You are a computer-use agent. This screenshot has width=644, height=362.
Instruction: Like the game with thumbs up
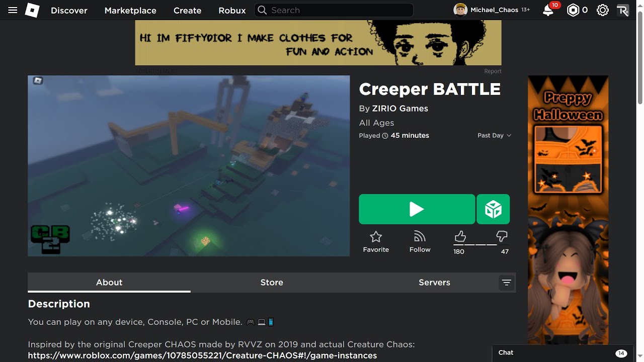coord(460,236)
